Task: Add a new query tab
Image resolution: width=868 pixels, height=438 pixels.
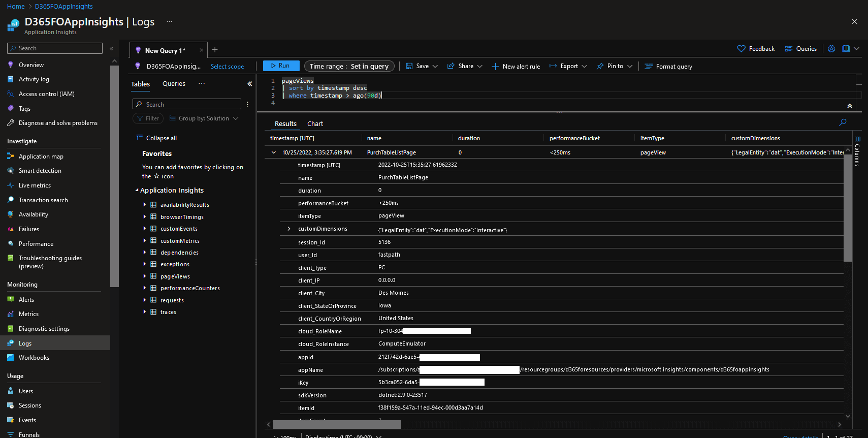Action: point(215,49)
